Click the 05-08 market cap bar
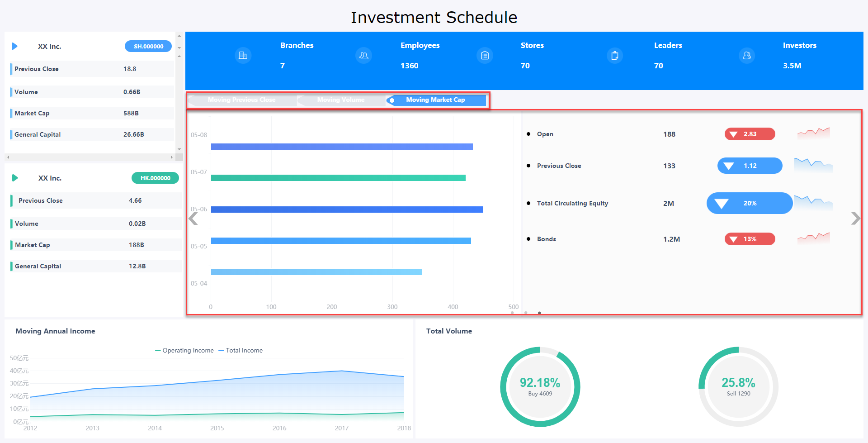This screenshot has width=868, height=443. [342, 147]
